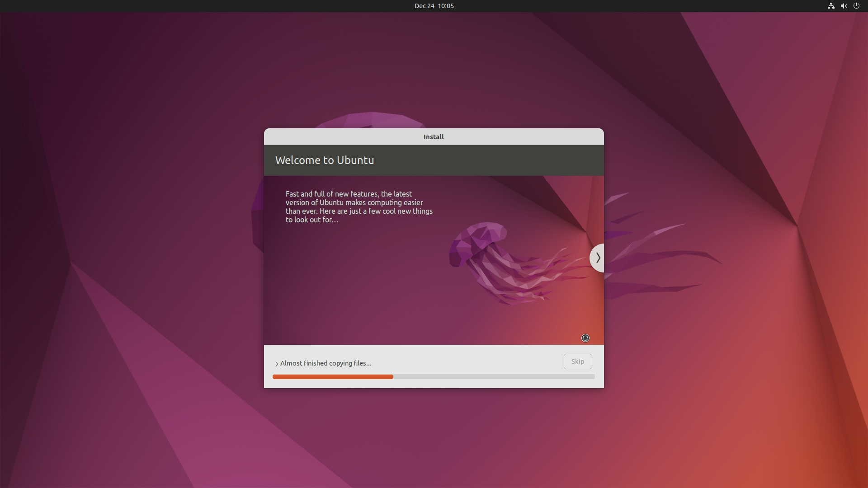Open the Dec 24 10:05 clock menu

(434, 6)
